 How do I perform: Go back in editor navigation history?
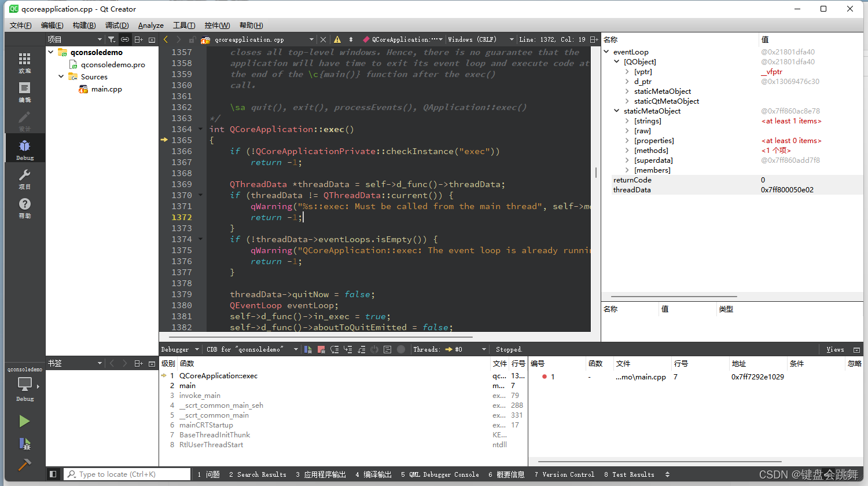(x=165, y=39)
